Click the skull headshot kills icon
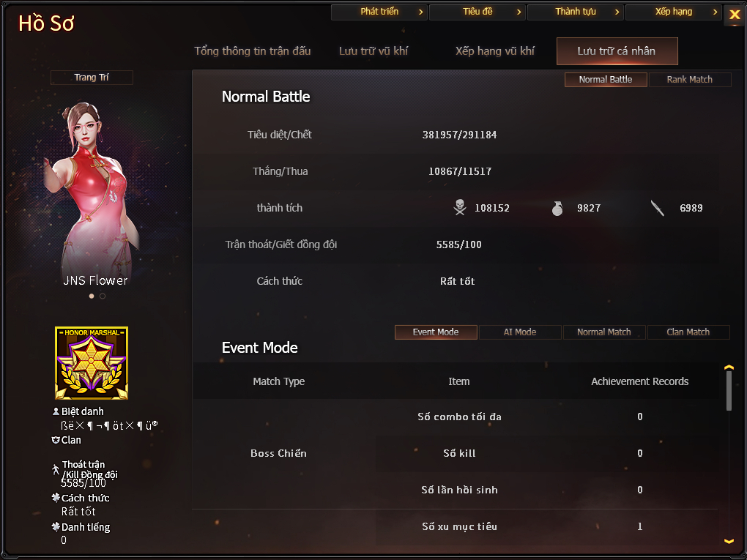The width and height of the screenshot is (747, 560). [x=460, y=208]
